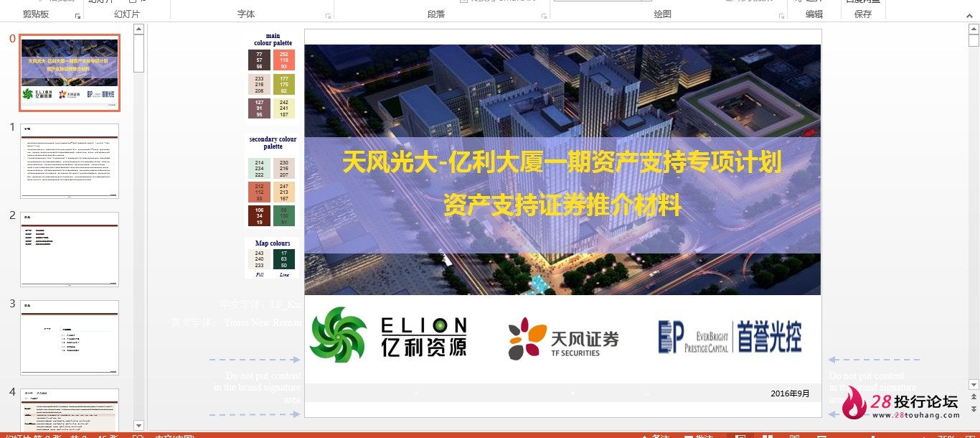Viewport: 980px width, 438px height.
Task: Click the 保存 ribbon group label
Action: (863, 14)
